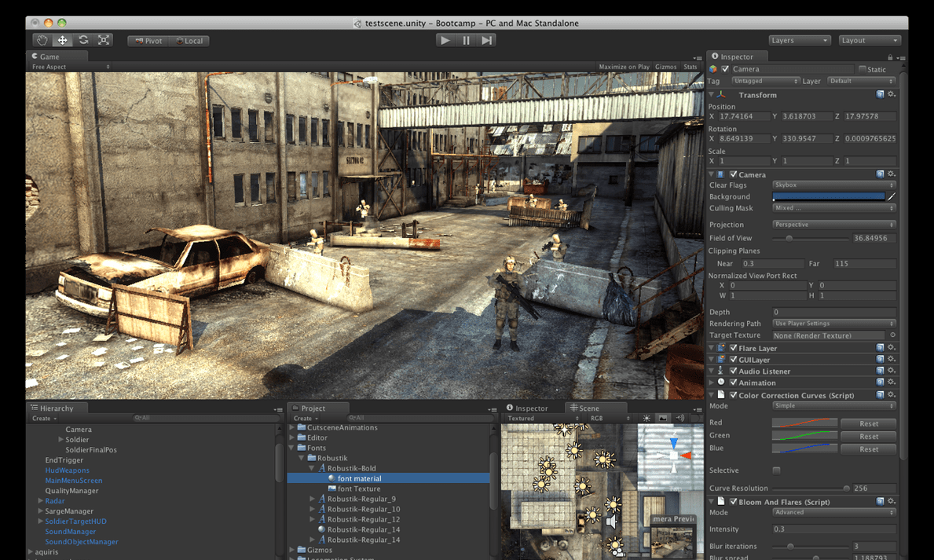Collapse the Transform component
This screenshot has height=560, width=934.
pos(711,95)
